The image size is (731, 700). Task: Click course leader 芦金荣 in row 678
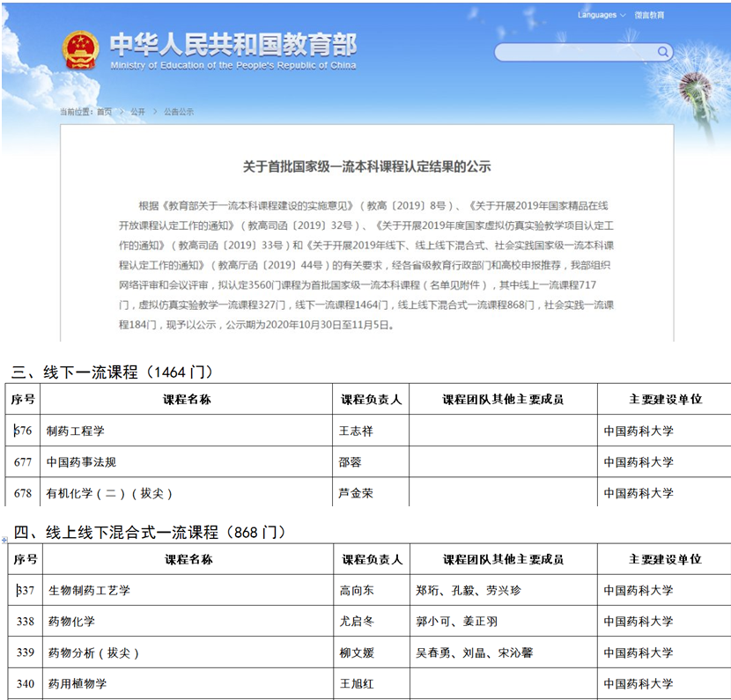tap(356, 493)
